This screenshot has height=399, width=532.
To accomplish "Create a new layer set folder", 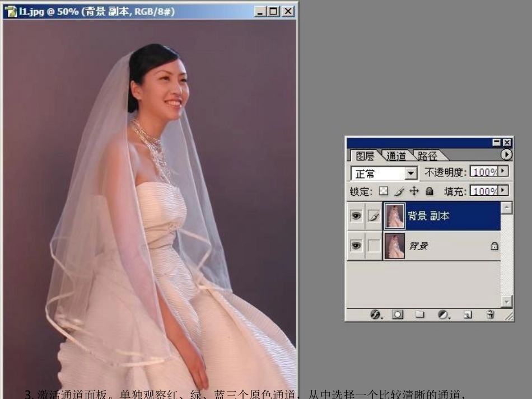I will (420, 314).
